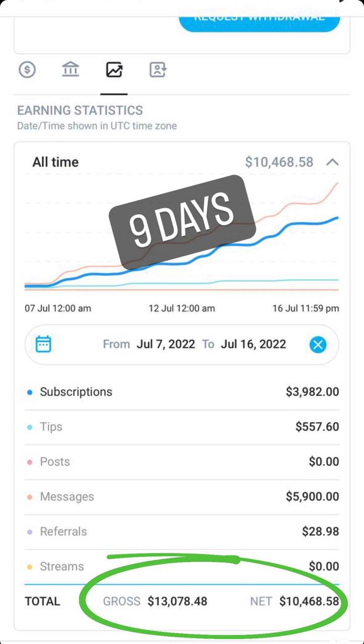This screenshot has width=364, height=644.
Task: Click the All time heading label
Action: [x=55, y=162]
